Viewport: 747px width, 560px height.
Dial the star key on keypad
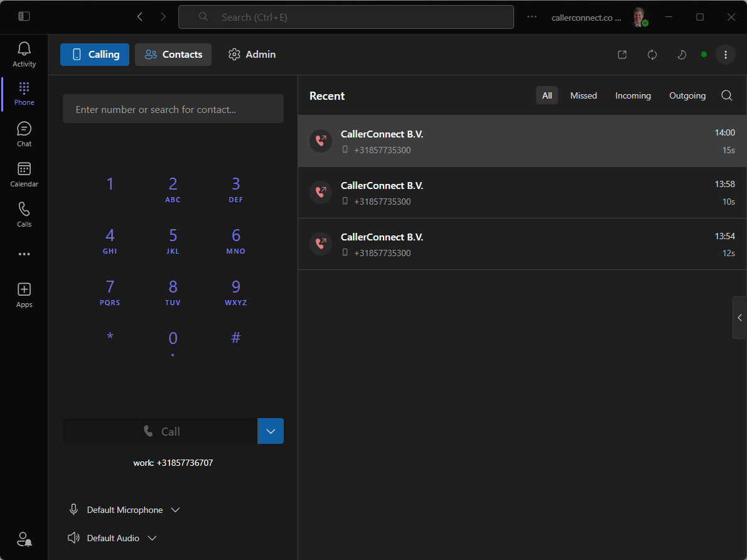point(110,337)
